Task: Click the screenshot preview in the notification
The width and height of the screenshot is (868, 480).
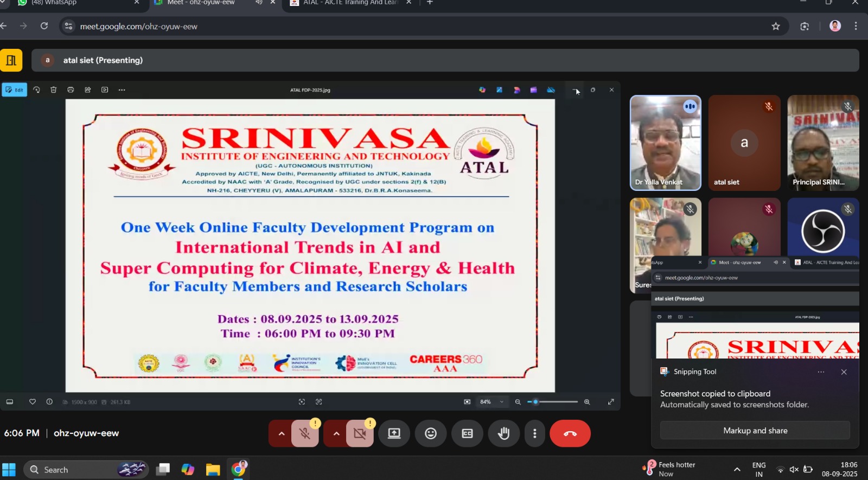Action: 755,308
